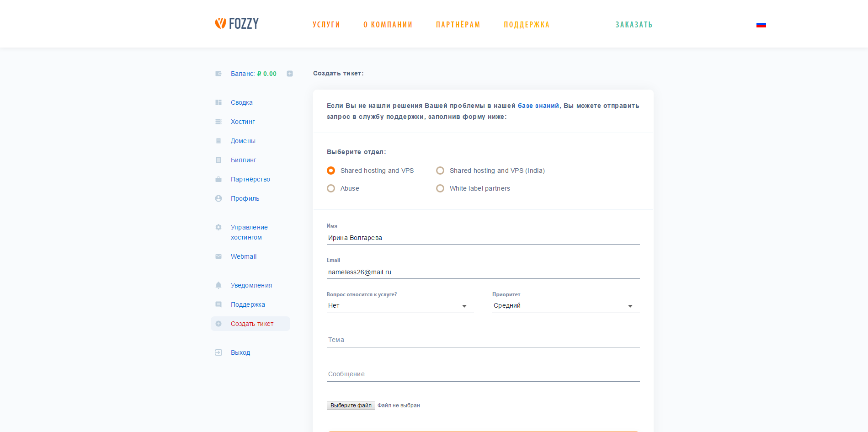Click the add-funds plus icon beside balance
868x432 pixels.
pyautogui.click(x=290, y=74)
